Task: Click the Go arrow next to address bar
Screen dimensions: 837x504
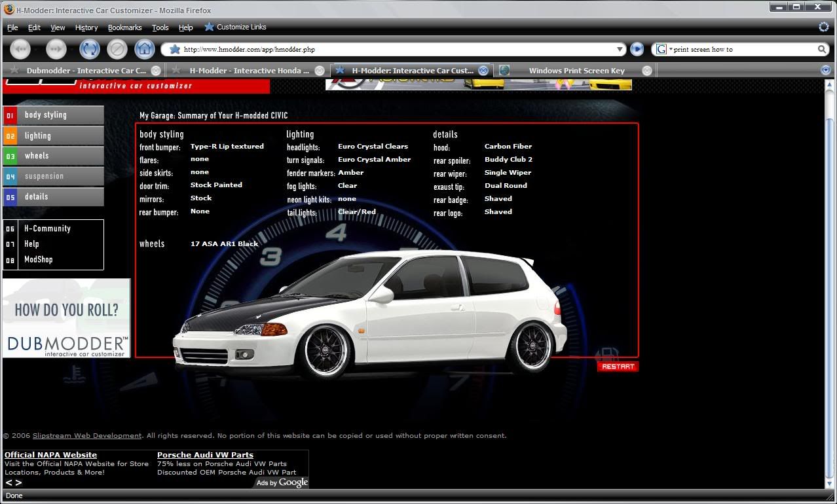Action: tap(637, 49)
